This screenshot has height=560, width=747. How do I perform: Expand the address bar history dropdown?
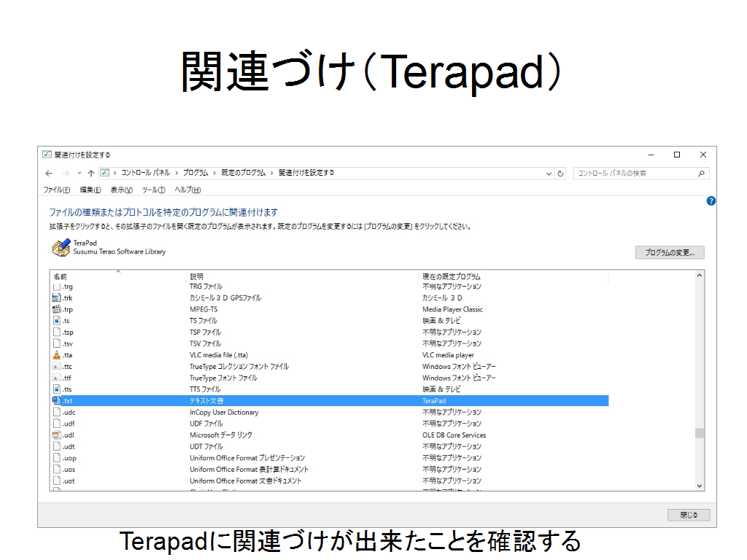pyautogui.click(x=549, y=174)
